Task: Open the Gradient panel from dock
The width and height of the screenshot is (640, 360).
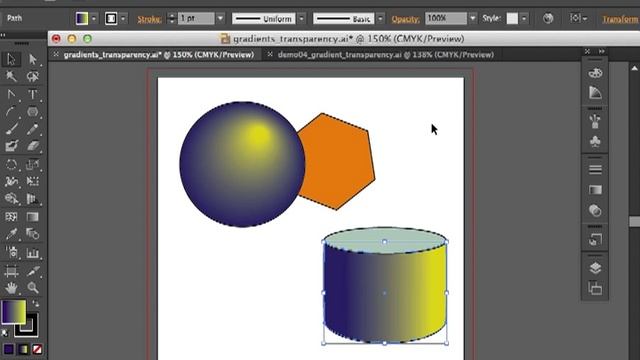Action: [x=595, y=190]
